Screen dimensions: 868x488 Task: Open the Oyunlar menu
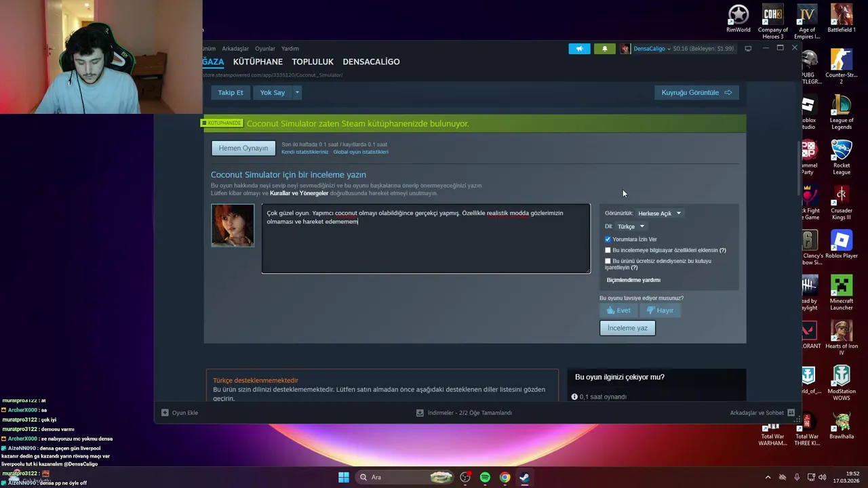[x=265, y=49]
